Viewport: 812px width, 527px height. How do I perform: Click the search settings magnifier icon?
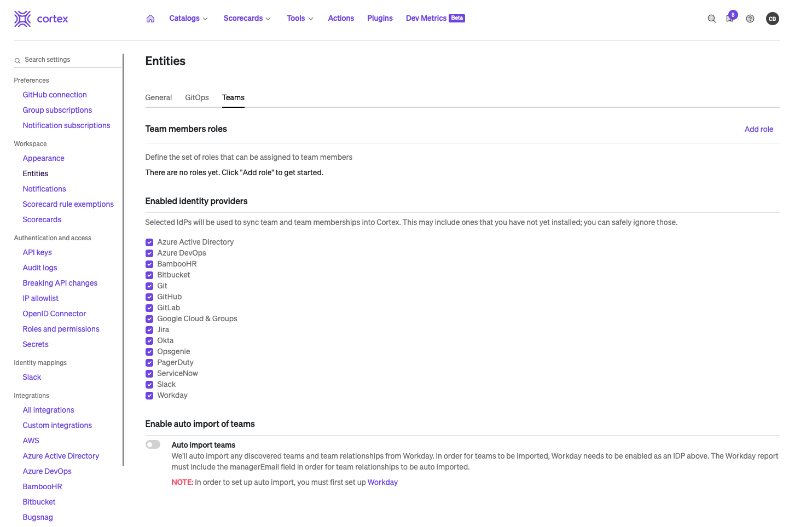point(18,60)
